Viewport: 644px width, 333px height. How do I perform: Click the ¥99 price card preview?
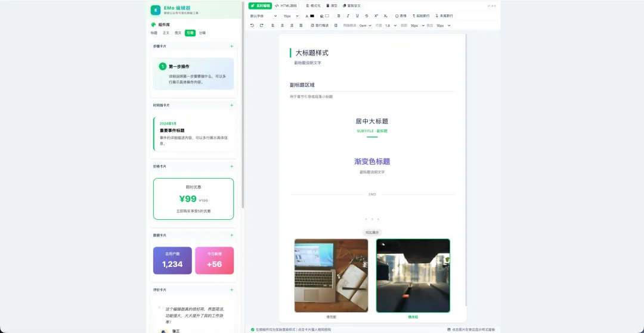point(193,199)
